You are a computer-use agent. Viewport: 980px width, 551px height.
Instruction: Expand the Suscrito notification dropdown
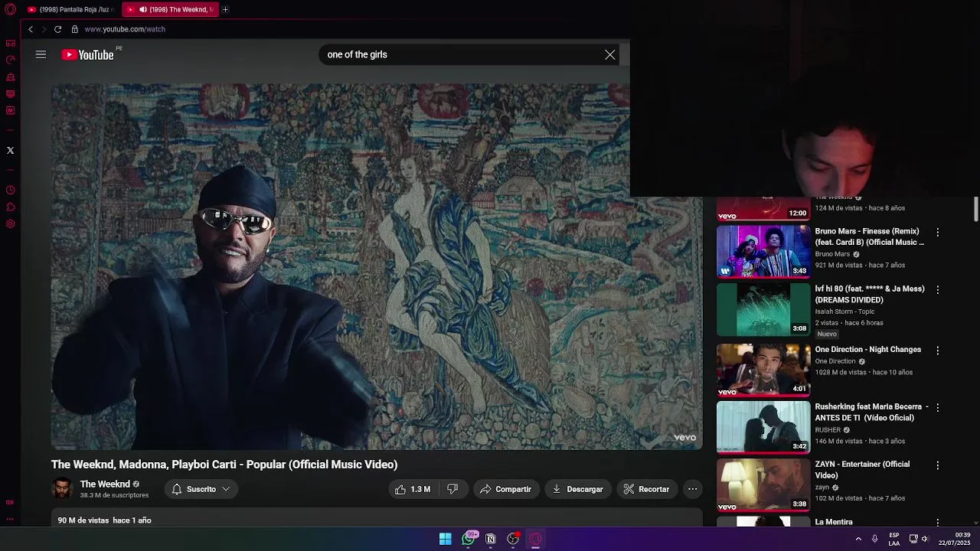(201, 489)
